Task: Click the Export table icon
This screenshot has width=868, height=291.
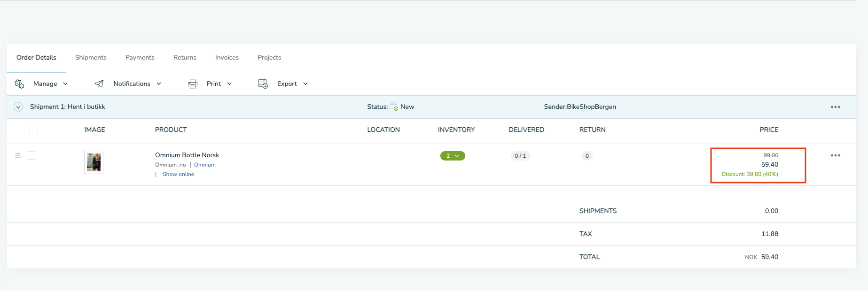Action: (263, 84)
